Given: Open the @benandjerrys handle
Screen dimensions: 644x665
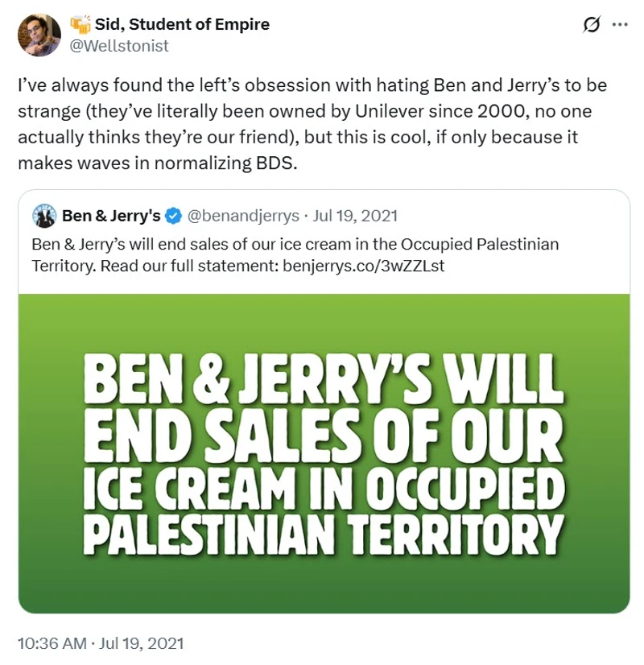Looking at the screenshot, I should 243,216.
